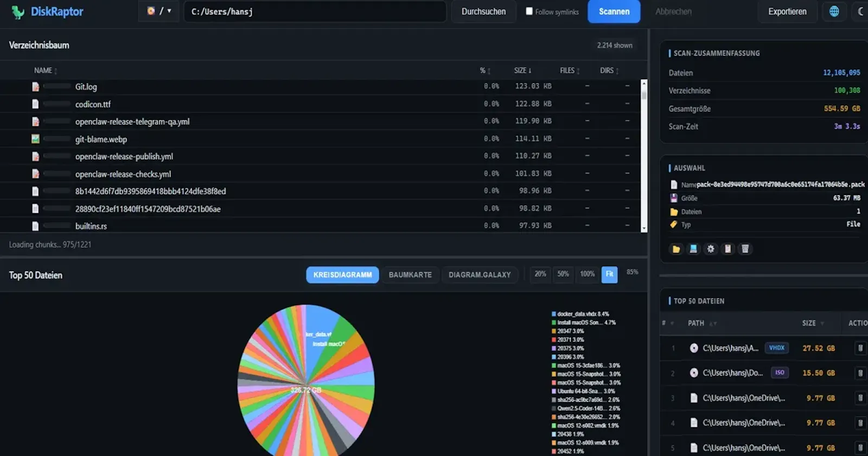
Task: Select the Fit zoom option
Action: tap(609, 274)
